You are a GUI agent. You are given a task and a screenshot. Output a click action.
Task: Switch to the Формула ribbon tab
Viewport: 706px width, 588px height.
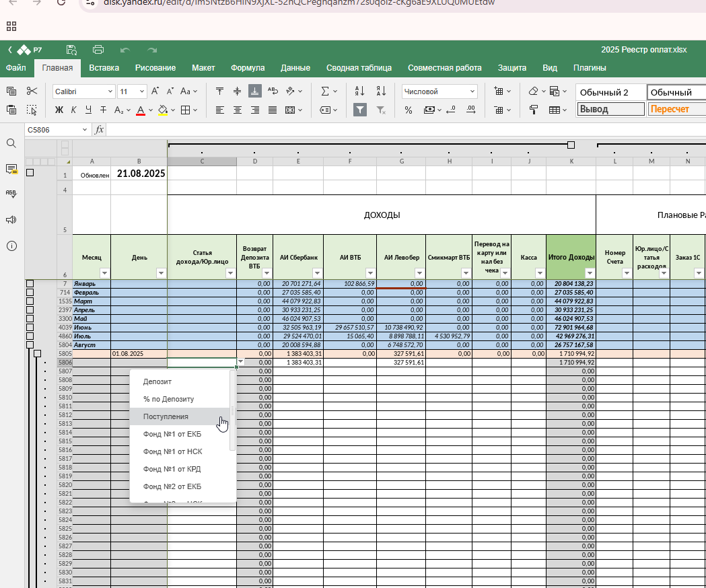[x=248, y=68]
